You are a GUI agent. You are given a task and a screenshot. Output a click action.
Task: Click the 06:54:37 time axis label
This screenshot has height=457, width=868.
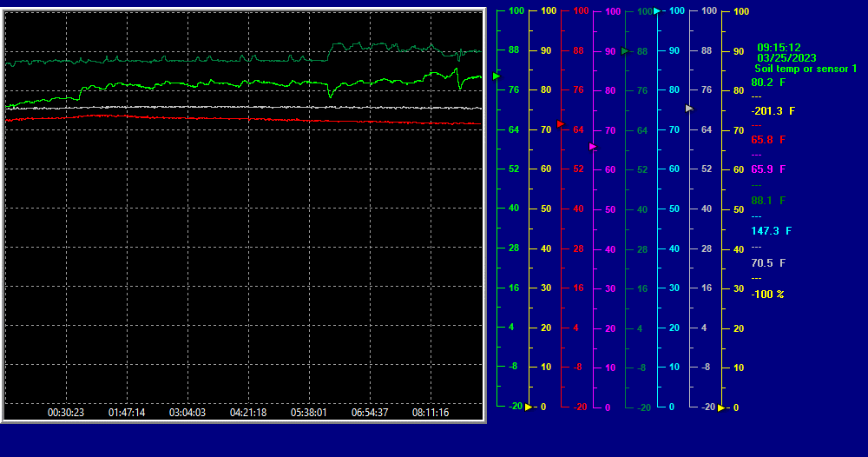tap(370, 413)
